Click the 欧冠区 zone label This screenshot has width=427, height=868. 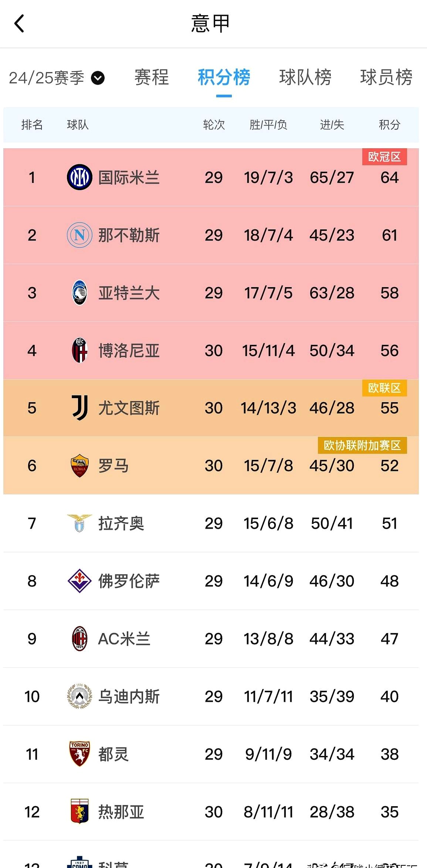pos(384,157)
